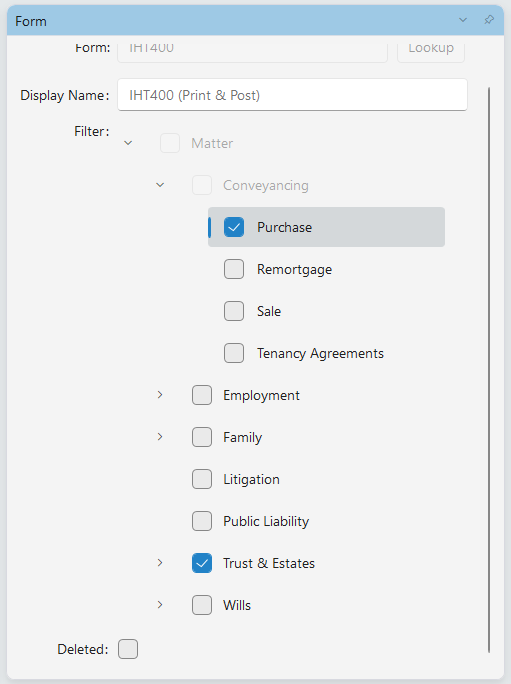Click into the Display Name field

[292, 95]
